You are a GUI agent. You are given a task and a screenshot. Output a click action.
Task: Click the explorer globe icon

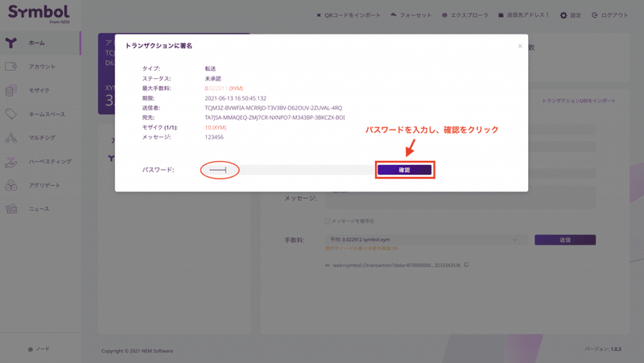tap(444, 15)
